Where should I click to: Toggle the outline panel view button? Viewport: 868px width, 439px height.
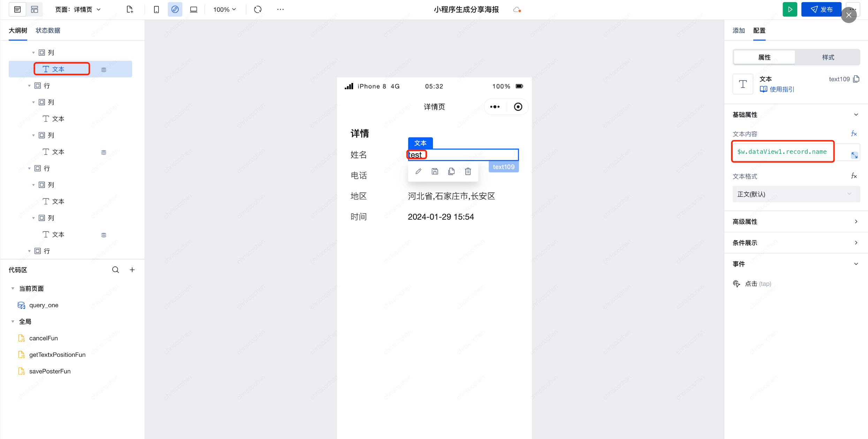pos(17,9)
